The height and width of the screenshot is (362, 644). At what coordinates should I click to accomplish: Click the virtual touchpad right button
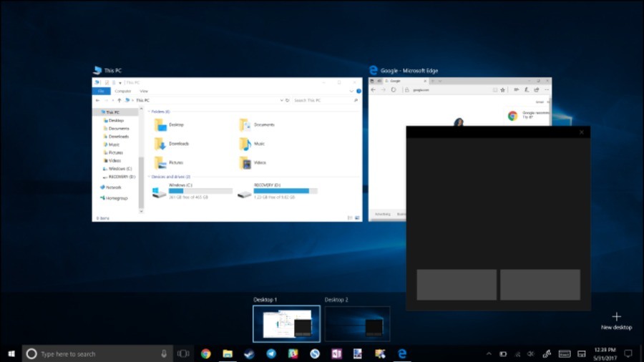(540, 285)
